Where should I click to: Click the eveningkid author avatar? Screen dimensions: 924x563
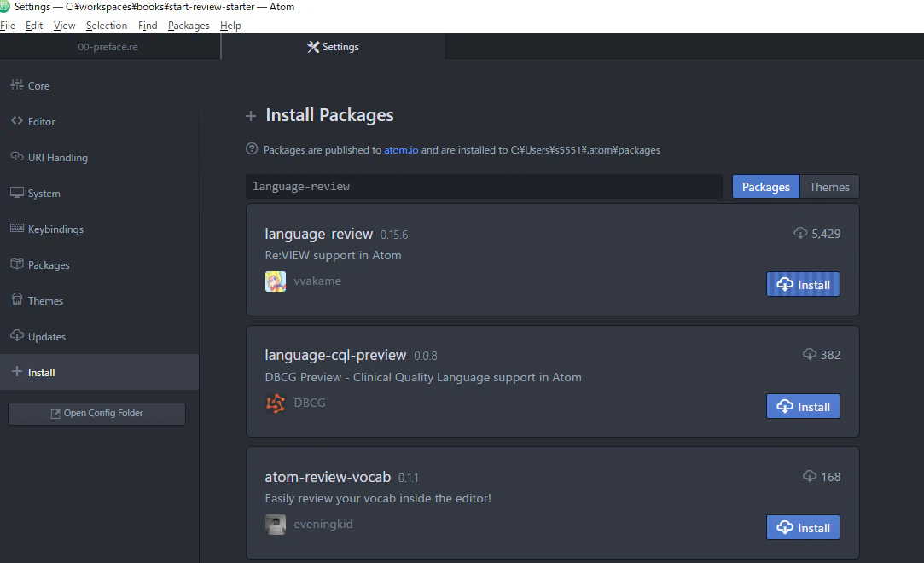click(276, 525)
